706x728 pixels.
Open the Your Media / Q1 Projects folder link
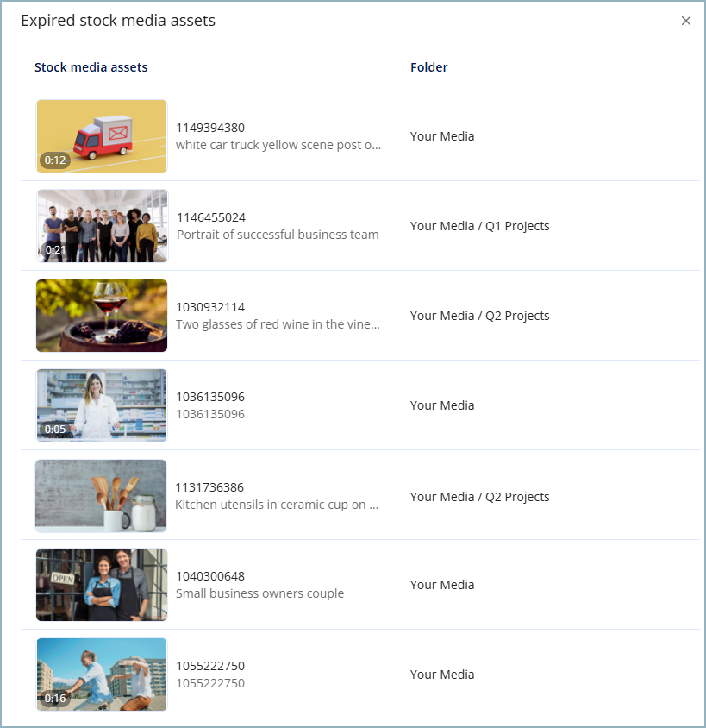click(479, 225)
